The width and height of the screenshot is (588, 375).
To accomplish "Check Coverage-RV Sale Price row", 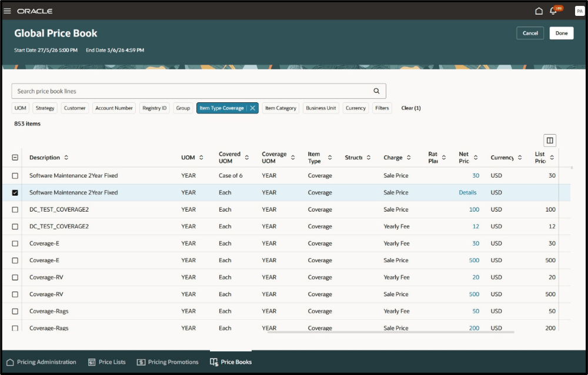I will point(15,294).
